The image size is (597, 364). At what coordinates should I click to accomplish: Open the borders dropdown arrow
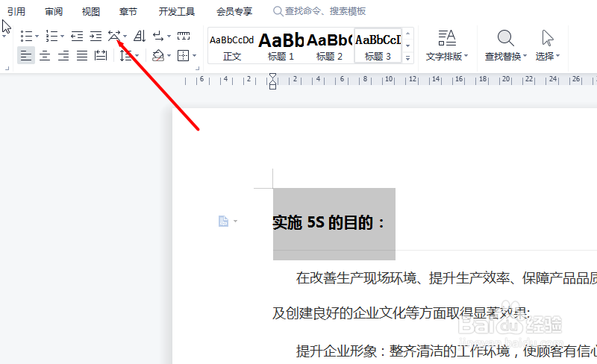tap(194, 56)
